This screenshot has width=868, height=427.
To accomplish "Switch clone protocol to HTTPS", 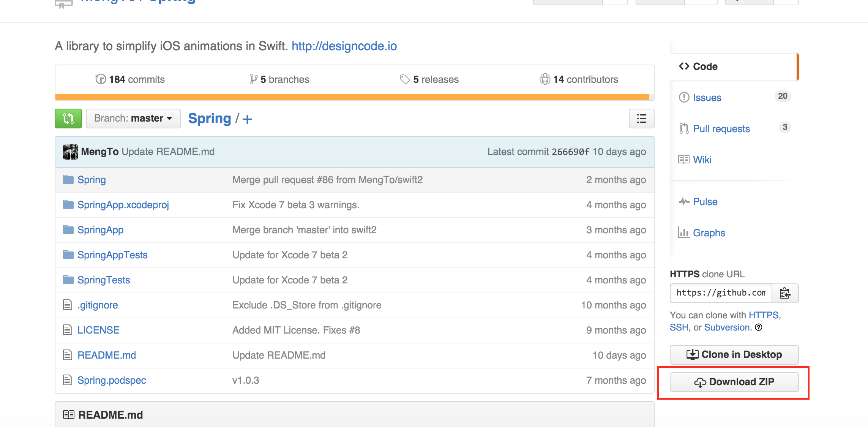I will point(764,315).
